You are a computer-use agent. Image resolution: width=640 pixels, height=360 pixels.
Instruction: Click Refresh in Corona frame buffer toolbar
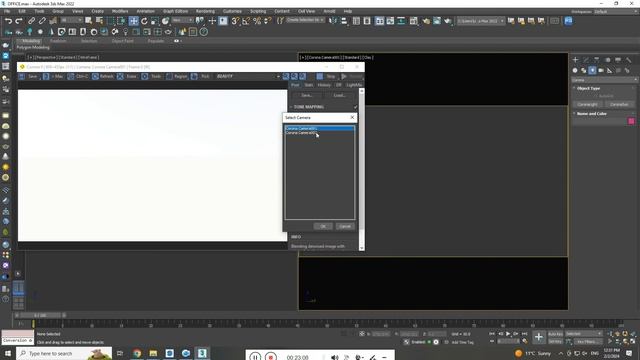click(103, 76)
